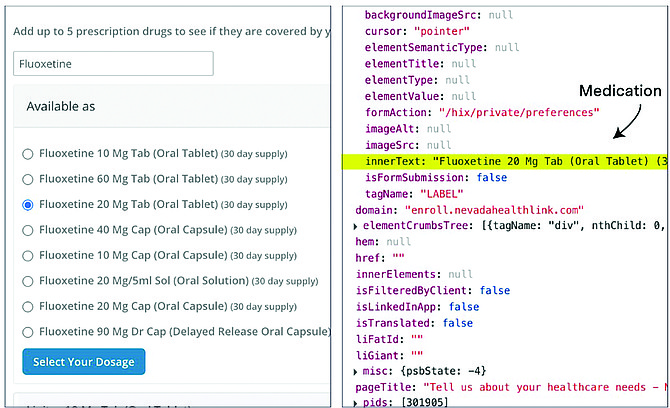Select Fluoxetine 20 Mg/5ml Sol radio button
The image size is (670, 408).
28,281
